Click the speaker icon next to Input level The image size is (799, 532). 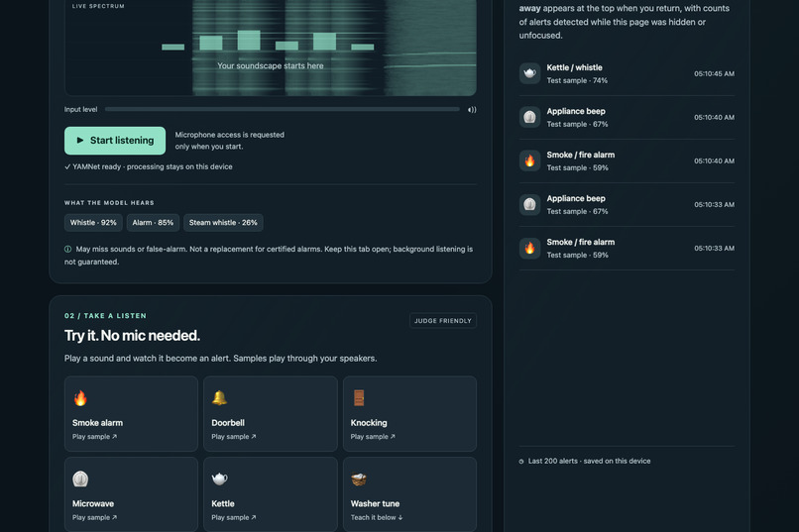point(472,109)
